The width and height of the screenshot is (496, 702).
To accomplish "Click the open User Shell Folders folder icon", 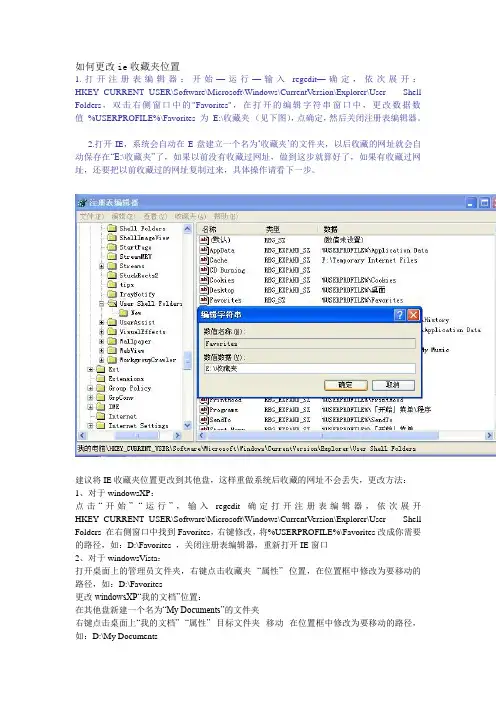I will pos(112,304).
